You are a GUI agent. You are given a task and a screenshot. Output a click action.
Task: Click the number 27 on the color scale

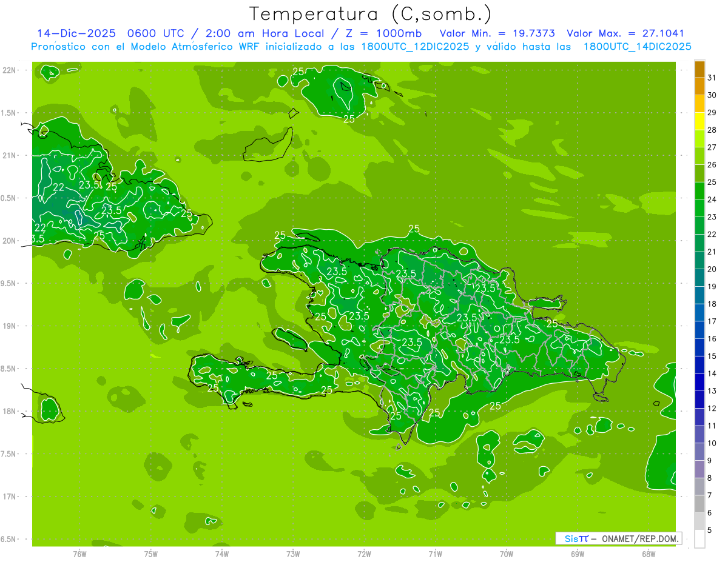tap(712, 147)
